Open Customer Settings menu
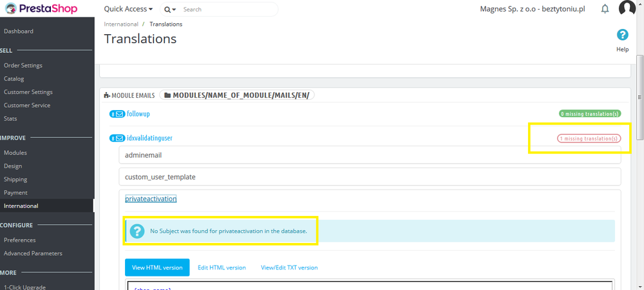Image resolution: width=644 pixels, height=290 pixels. pyautogui.click(x=28, y=92)
